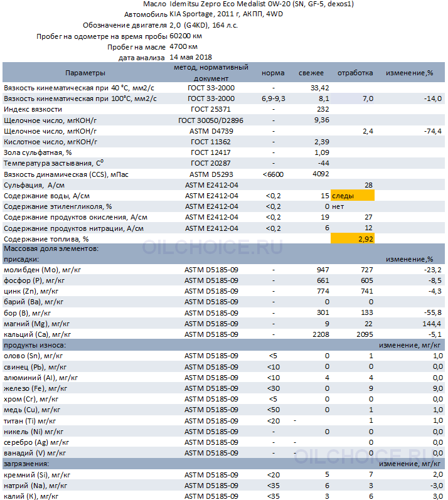The image size is (448, 500).
Task: Click the 'алюминий (Al), мг/кг' row label
Action: tap(41, 378)
